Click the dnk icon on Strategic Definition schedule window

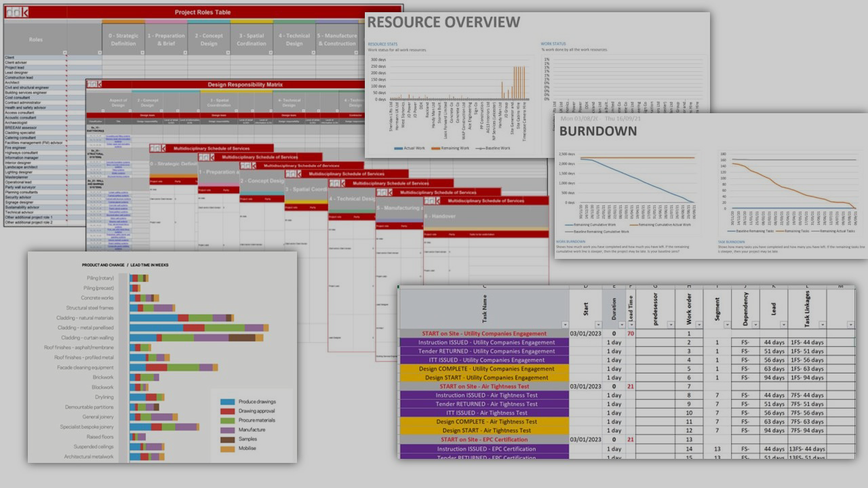point(157,148)
